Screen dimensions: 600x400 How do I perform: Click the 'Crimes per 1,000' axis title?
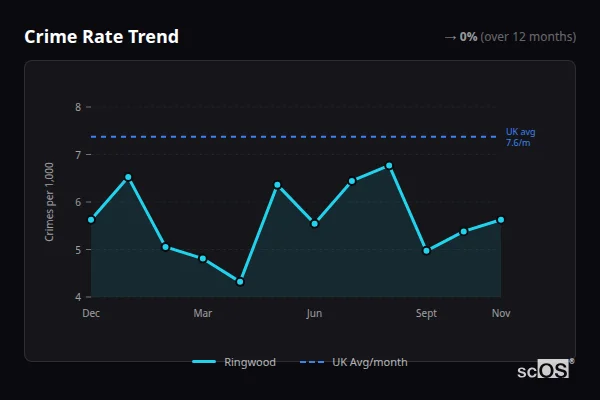[x=49, y=202]
